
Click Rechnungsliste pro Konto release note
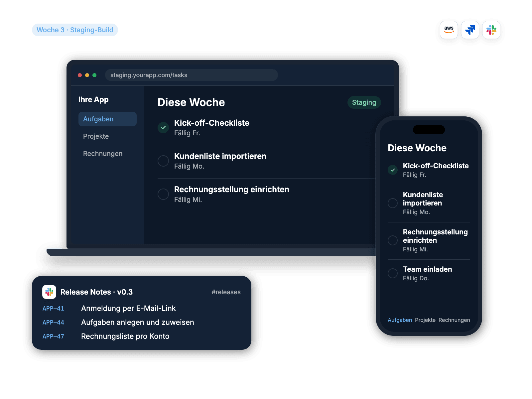[x=125, y=336]
